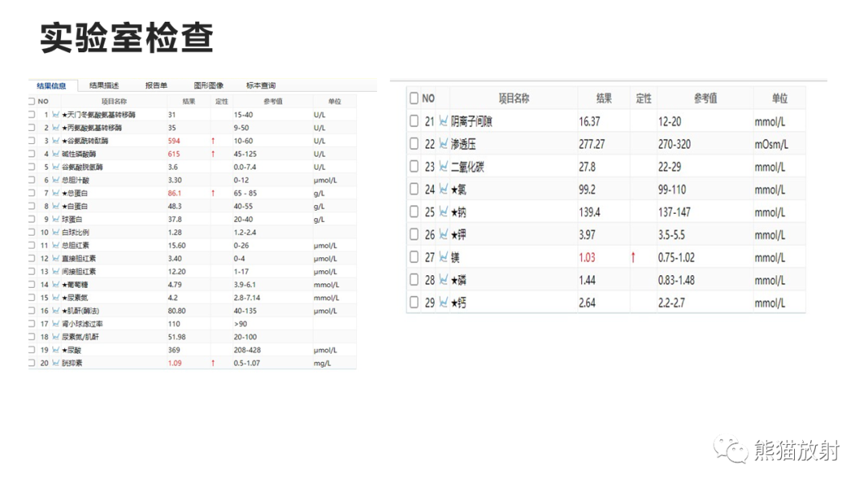The width and height of the screenshot is (868, 489).
Task: Show trend chart for 球蛋白 row
Action: point(56,220)
